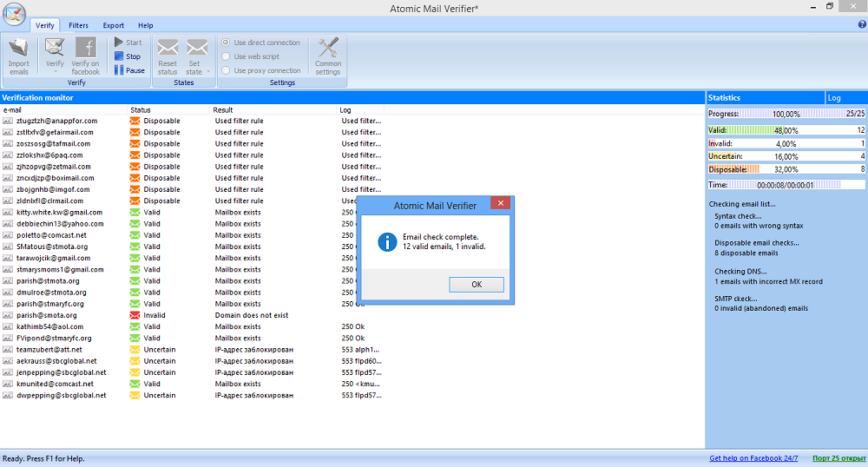Viewport: 868px width, 467px height.
Task: Select email dmulroe@stmota.org
Action: [51, 293]
